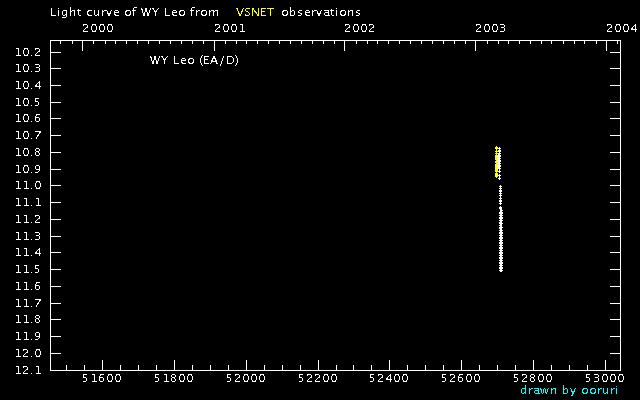Screen dimensions: 640x400
Task: Click the 'Light curve of WY Leo from' title text
Action: click(126, 12)
